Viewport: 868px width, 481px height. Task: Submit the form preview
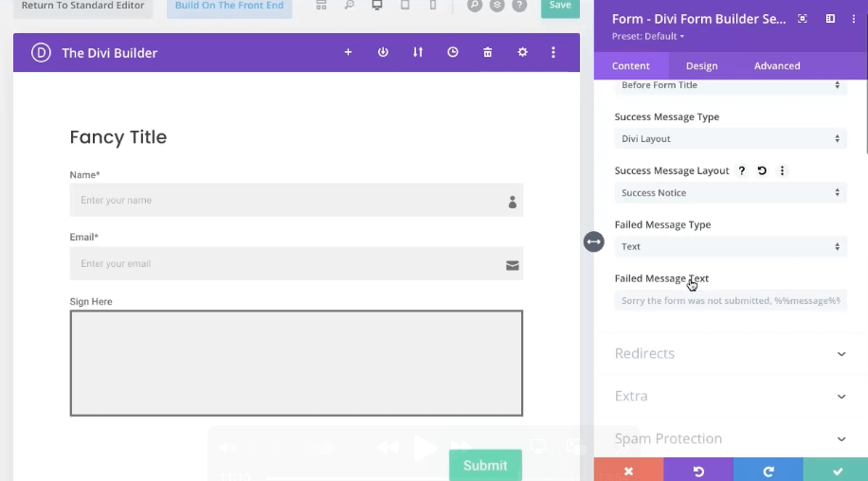pyautogui.click(x=485, y=465)
